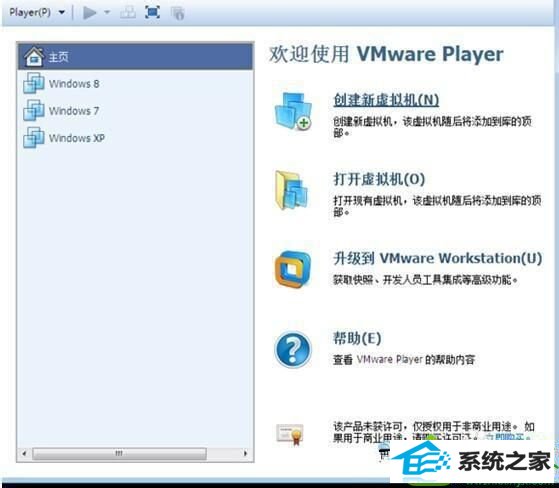Click the description text under 创建新虚拟机
The width and height of the screenshot is (559, 488).
click(x=432, y=127)
